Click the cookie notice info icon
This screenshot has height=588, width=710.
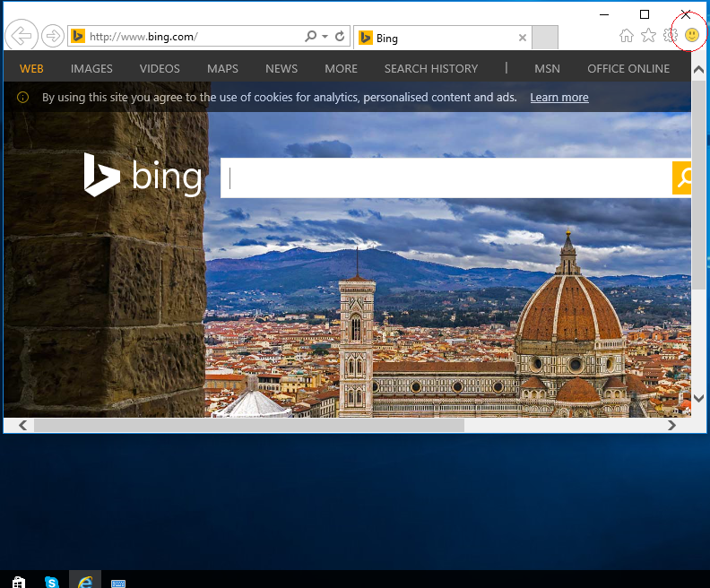coord(22,98)
